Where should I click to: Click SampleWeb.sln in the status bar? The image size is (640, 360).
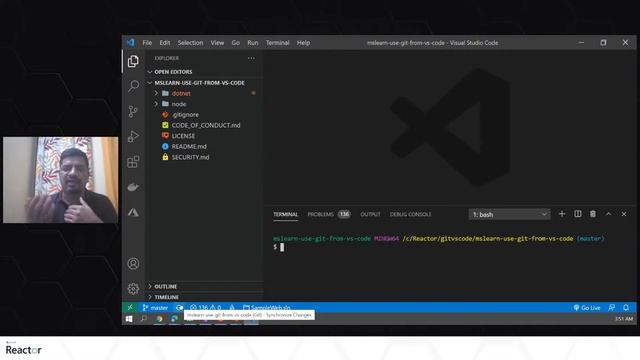point(267,307)
